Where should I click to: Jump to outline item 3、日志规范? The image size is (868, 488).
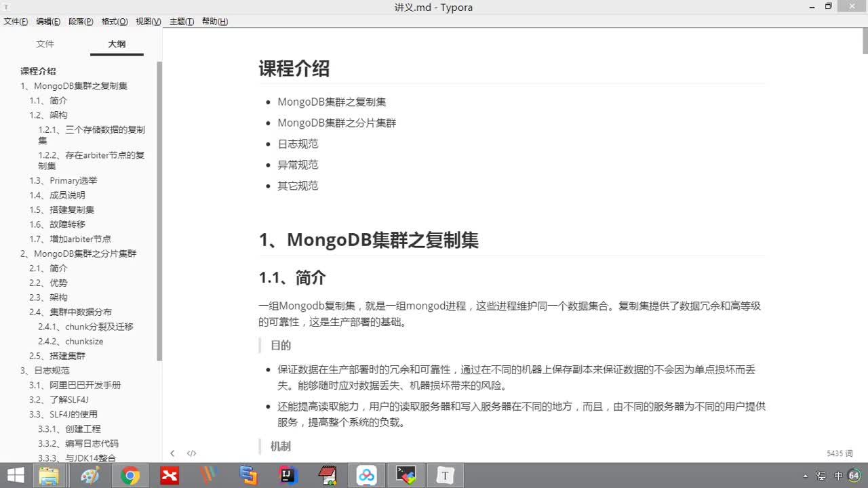pyautogui.click(x=45, y=371)
